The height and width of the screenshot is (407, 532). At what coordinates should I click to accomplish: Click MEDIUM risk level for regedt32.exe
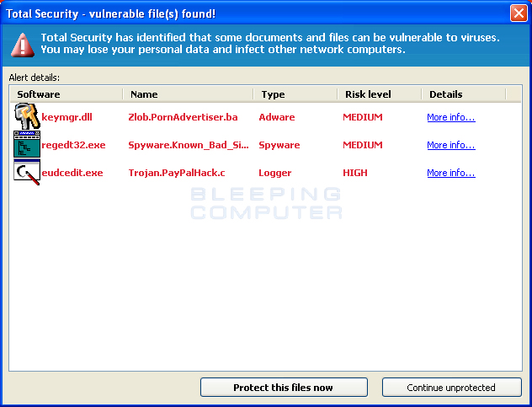tap(363, 145)
